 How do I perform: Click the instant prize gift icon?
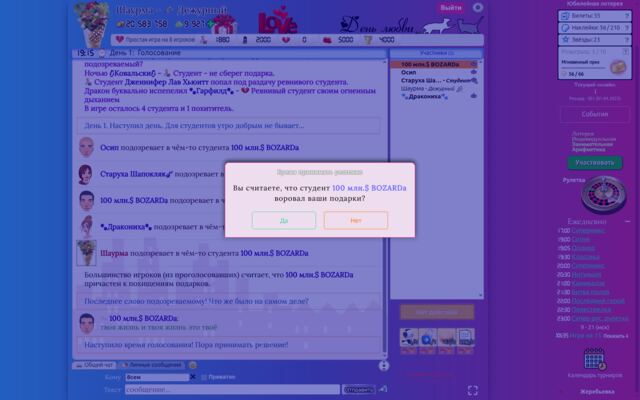618,67
